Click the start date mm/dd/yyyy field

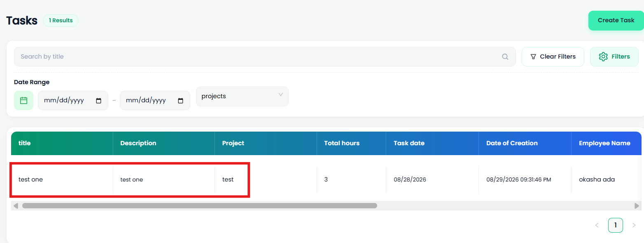73,101
